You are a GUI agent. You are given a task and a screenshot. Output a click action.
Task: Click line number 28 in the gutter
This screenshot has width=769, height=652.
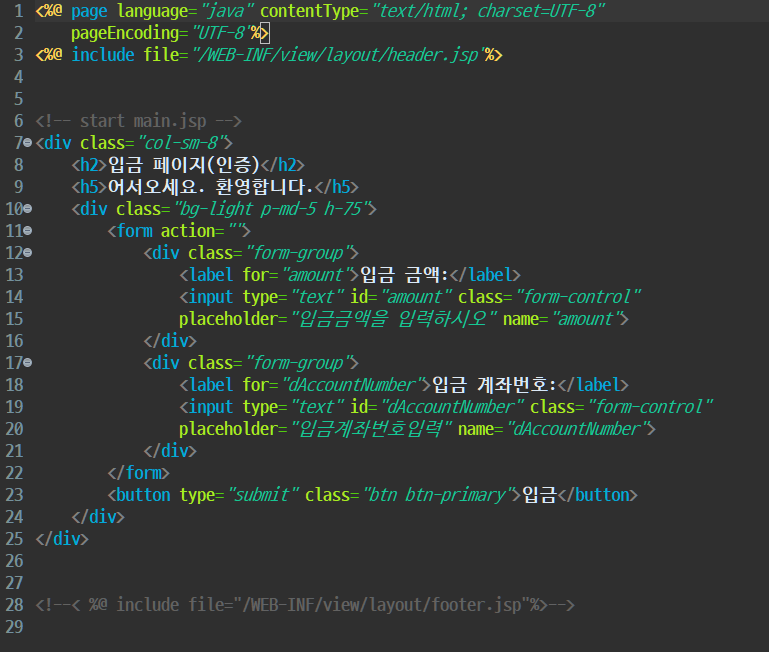(x=14, y=605)
